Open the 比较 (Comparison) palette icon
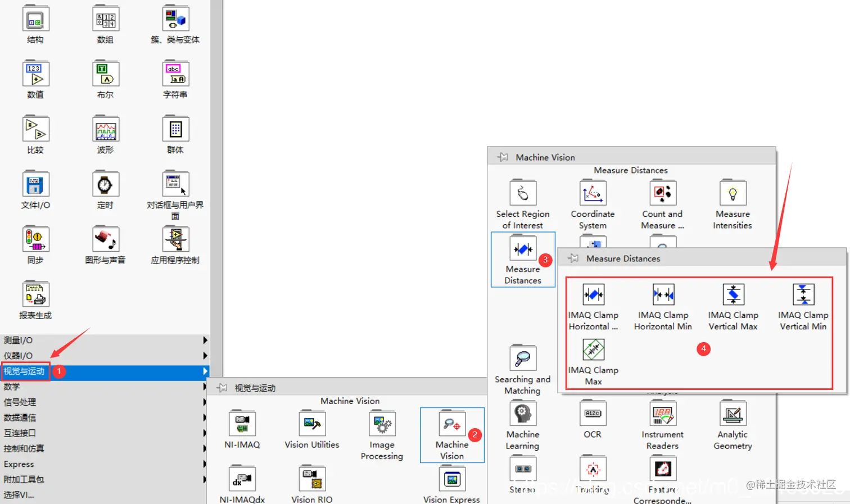 [35, 129]
